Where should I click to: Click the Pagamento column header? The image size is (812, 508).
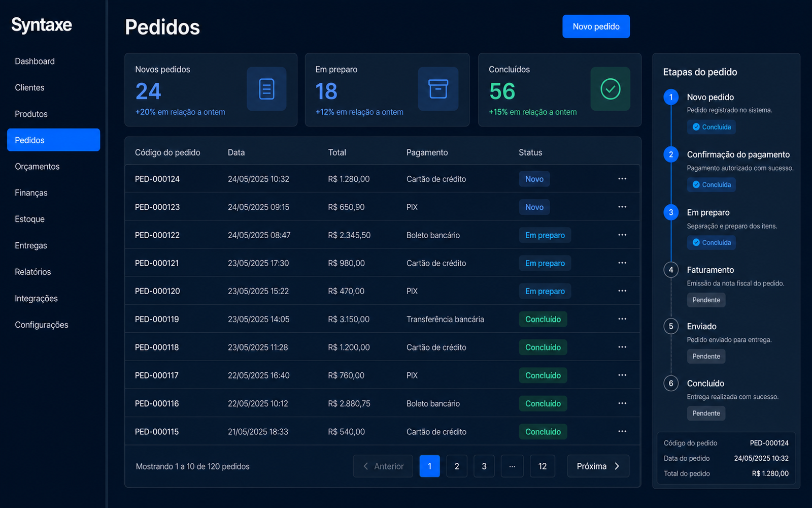[427, 152]
